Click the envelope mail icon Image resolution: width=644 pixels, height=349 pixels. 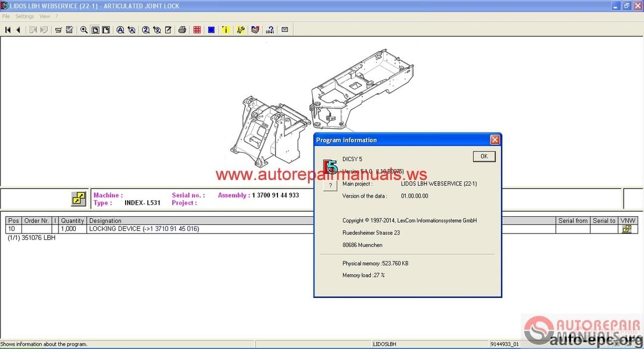click(x=284, y=30)
